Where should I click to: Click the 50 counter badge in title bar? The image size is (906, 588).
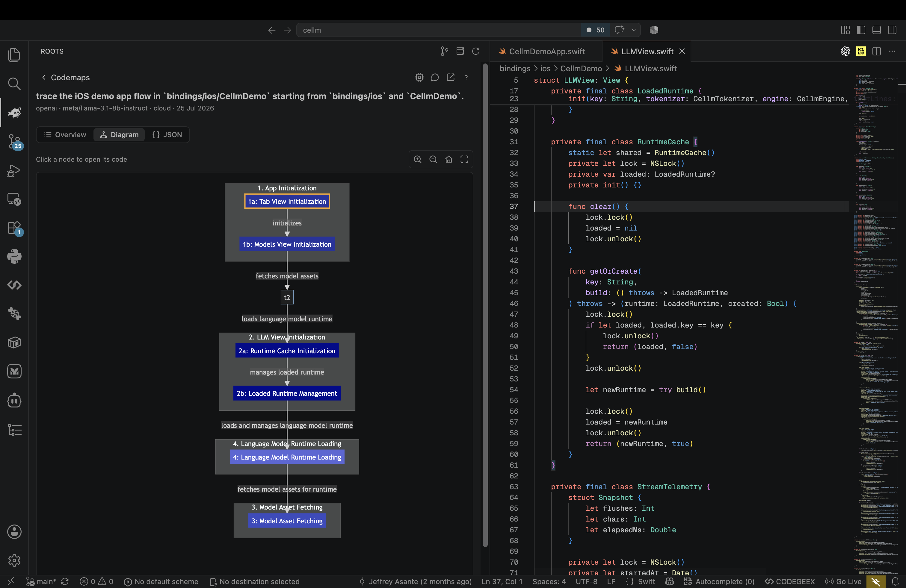[x=596, y=30]
